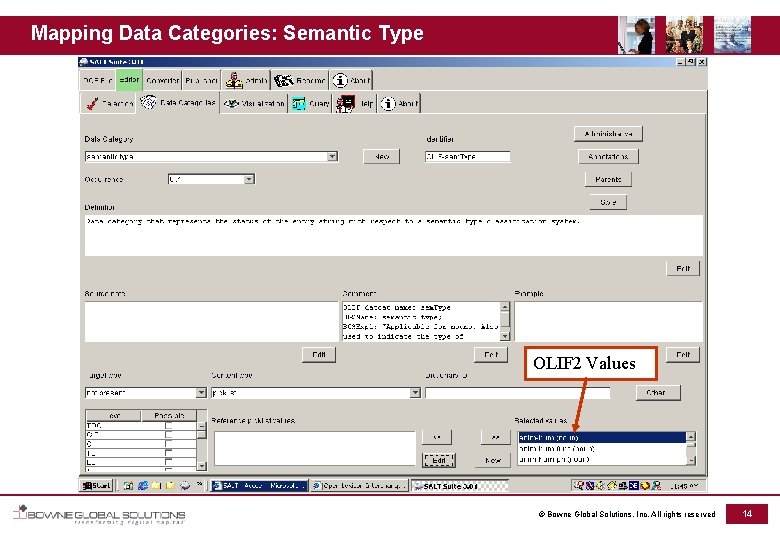Click the New button below >>

(x=493, y=460)
